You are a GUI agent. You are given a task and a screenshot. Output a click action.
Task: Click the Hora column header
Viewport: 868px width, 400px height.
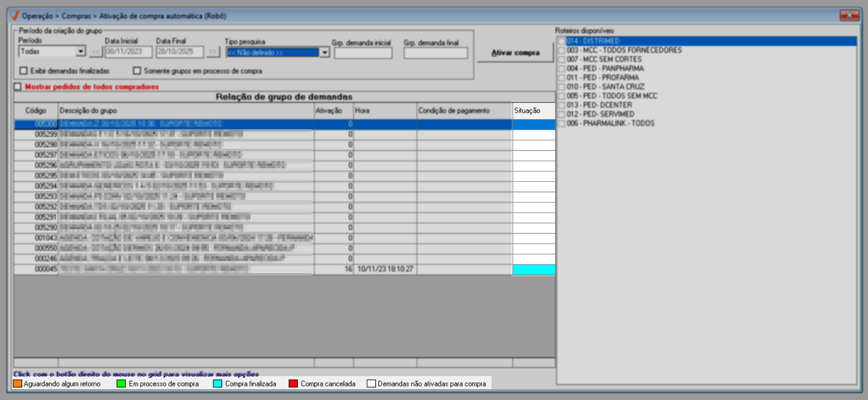(385, 111)
